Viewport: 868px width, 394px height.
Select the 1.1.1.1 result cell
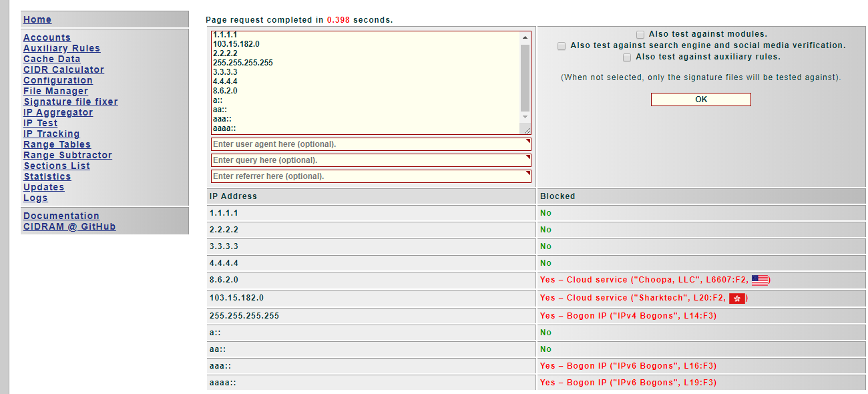[x=371, y=214]
